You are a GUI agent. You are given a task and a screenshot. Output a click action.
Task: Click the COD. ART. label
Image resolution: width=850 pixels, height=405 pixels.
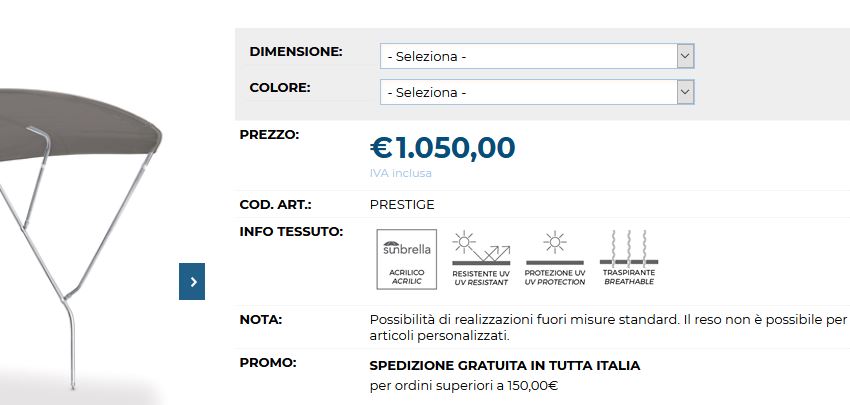point(275,205)
